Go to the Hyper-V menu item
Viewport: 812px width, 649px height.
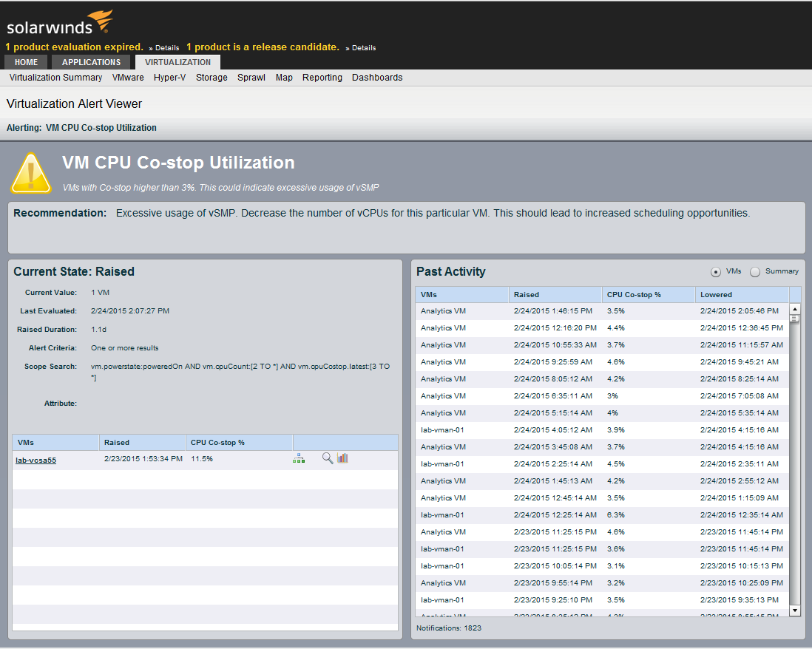[170, 78]
